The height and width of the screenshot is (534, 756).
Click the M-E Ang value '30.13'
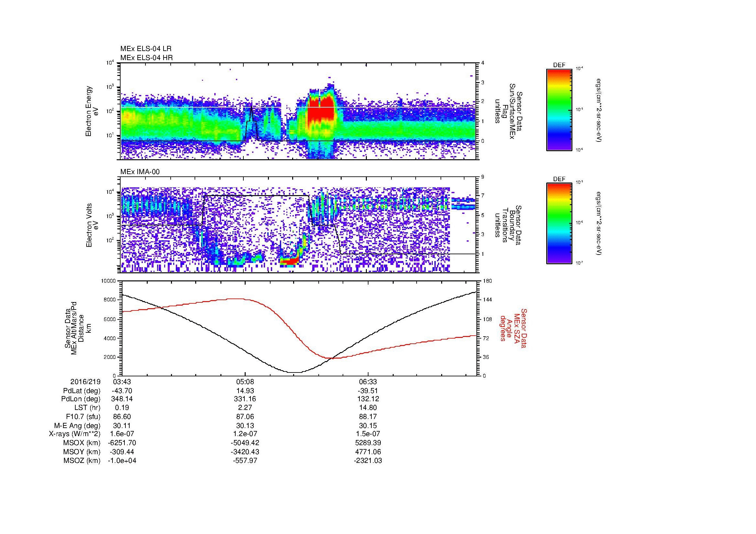[245, 425]
